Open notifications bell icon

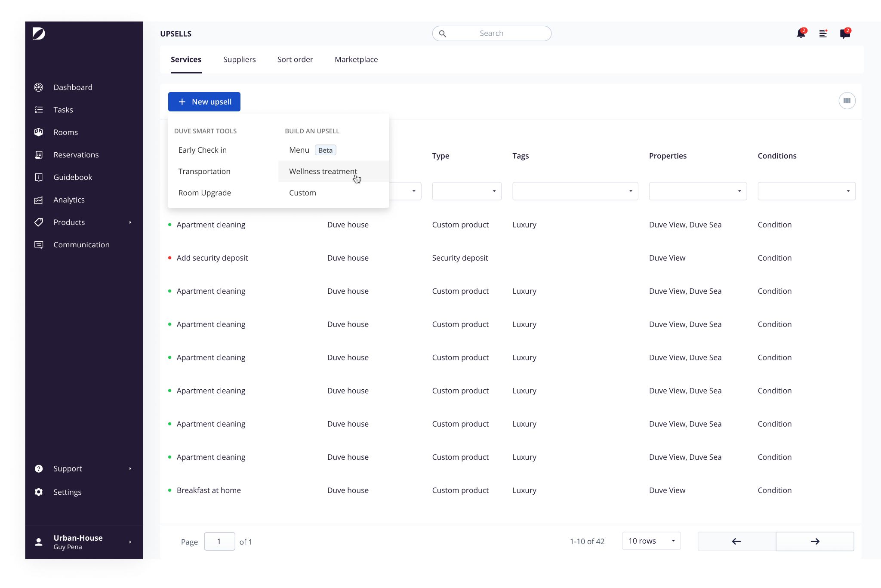(x=801, y=34)
